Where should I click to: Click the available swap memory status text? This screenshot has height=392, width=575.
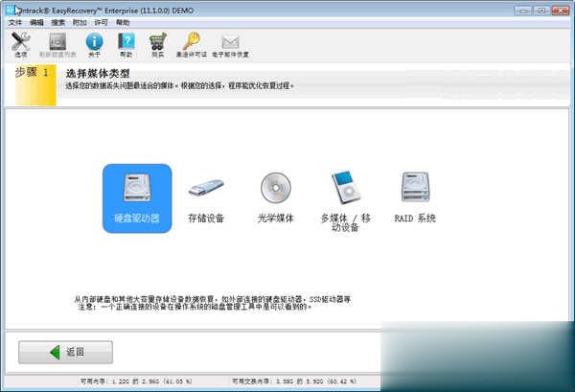tap(294, 381)
